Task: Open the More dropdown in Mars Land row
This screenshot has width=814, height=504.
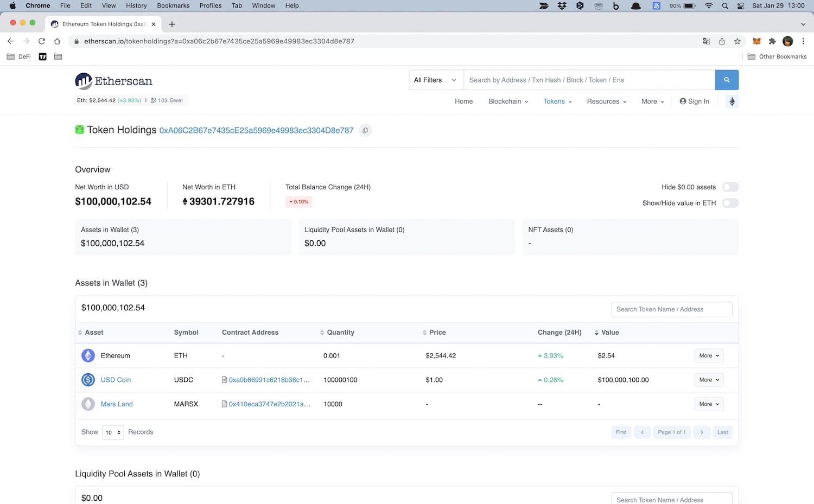Action: click(709, 404)
